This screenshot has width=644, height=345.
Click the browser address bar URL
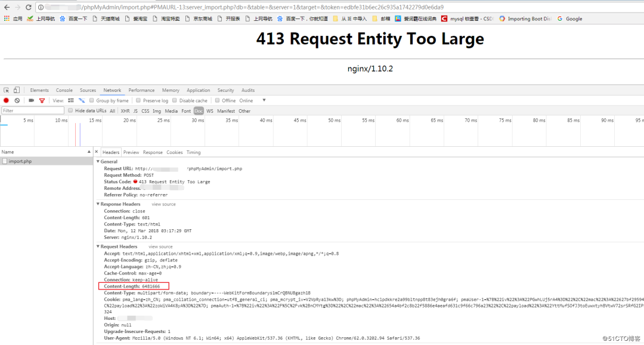[263, 7]
